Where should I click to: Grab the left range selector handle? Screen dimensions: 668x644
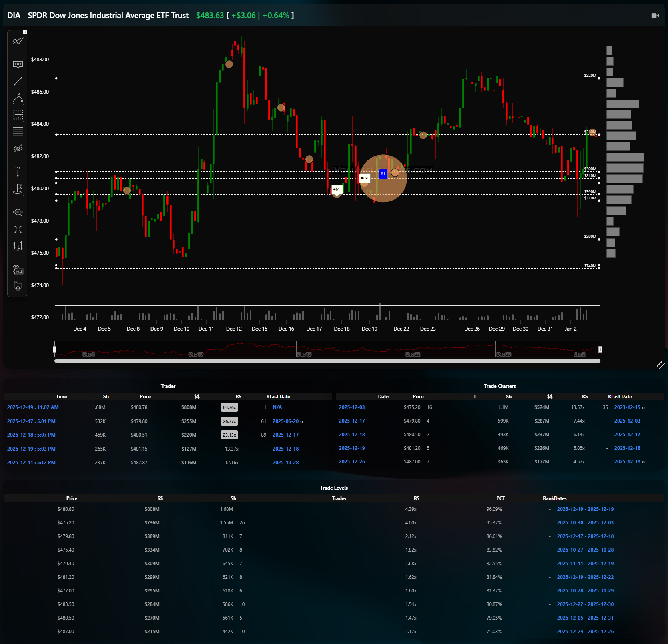[55, 349]
